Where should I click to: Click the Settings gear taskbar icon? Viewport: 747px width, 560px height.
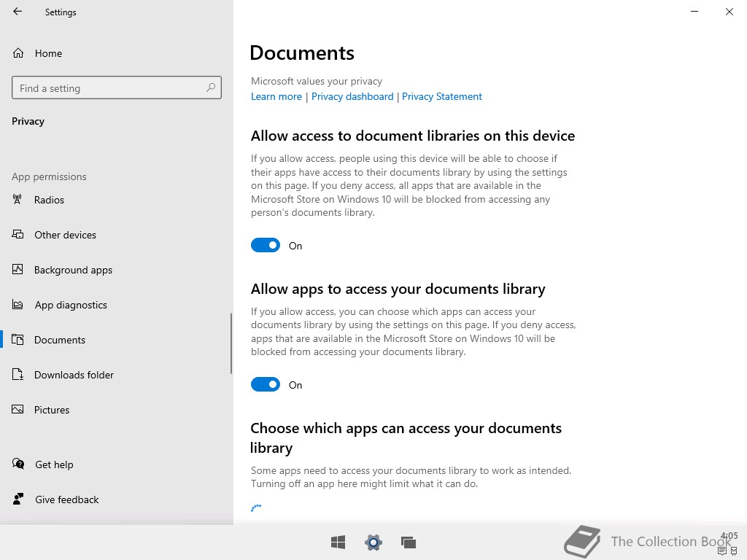[x=373, y=542]
